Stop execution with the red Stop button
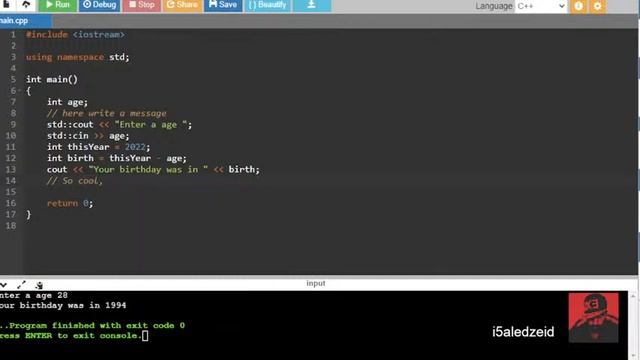The image size is (640, 360). click(141, 5)
